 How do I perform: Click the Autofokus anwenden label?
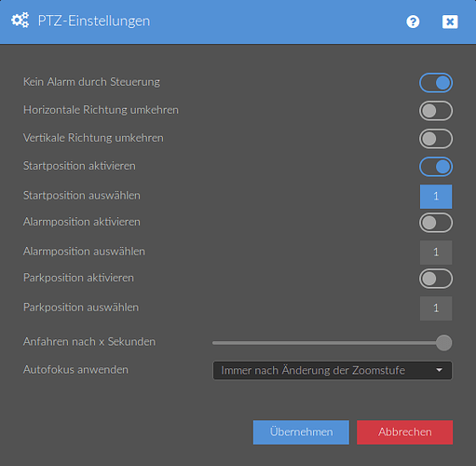[75, 370]
